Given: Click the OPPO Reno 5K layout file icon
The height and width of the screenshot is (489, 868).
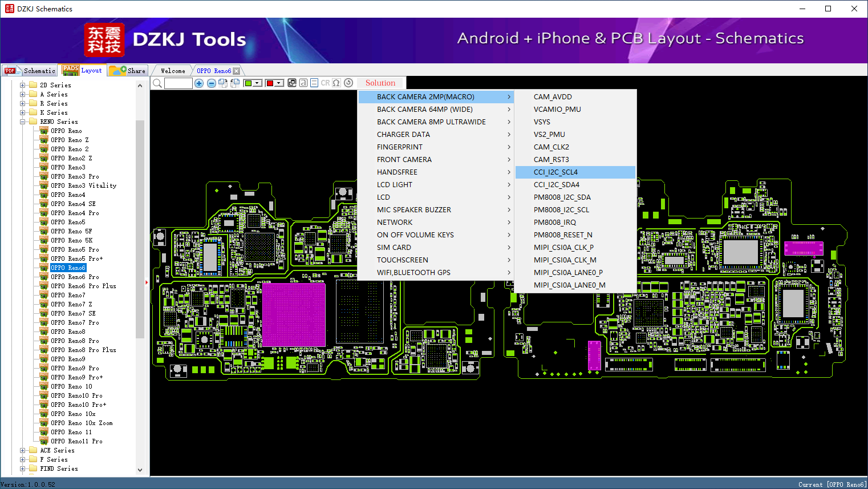Looking at the screenshot, I should click(44, 240).
